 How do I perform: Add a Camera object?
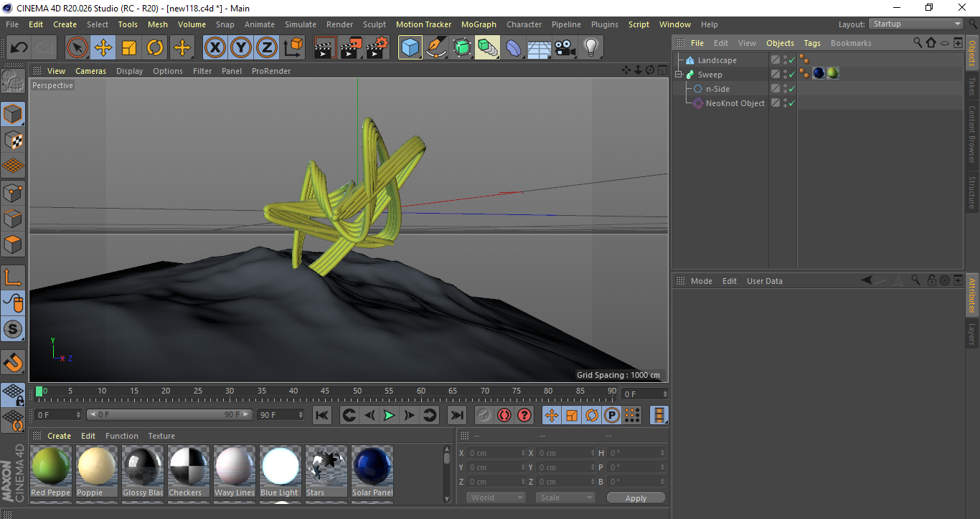tap(565, 48)
